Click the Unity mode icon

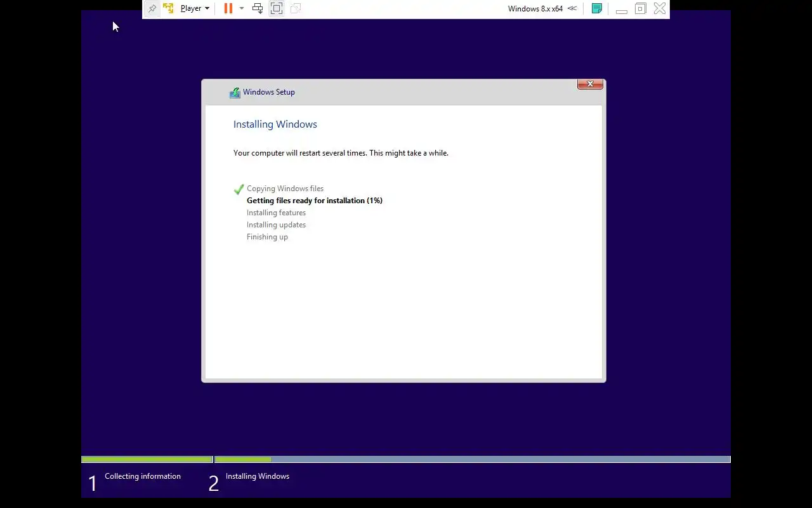click(295, 8)
